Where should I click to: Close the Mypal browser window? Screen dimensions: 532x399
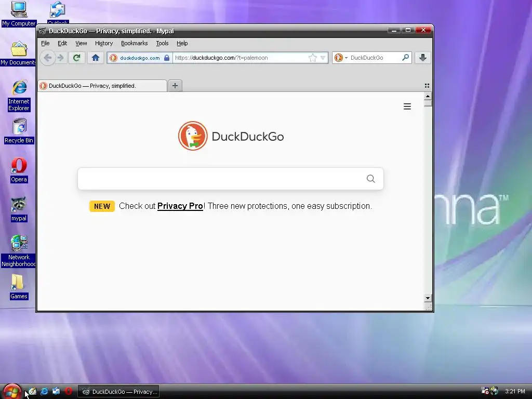point(423,30)
